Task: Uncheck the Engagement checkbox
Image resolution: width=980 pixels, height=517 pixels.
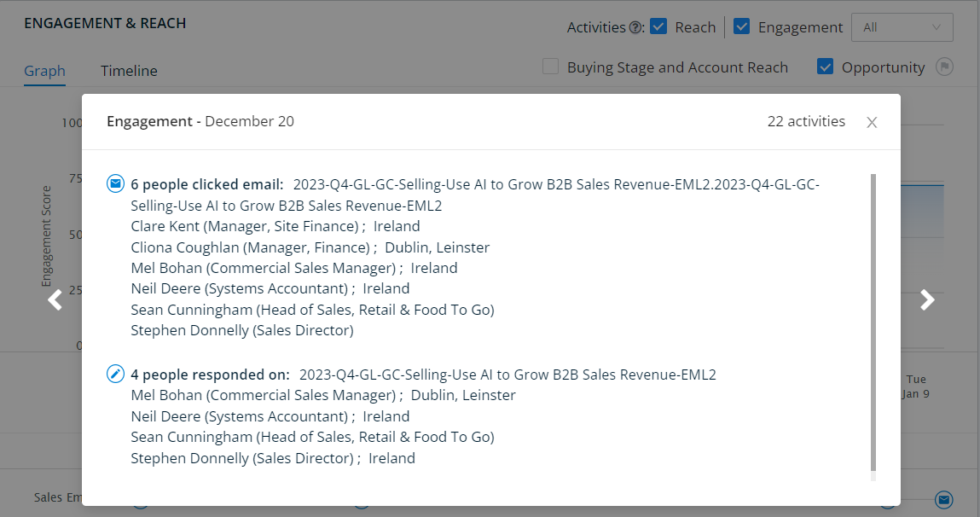Action: (x=741, y=26)
